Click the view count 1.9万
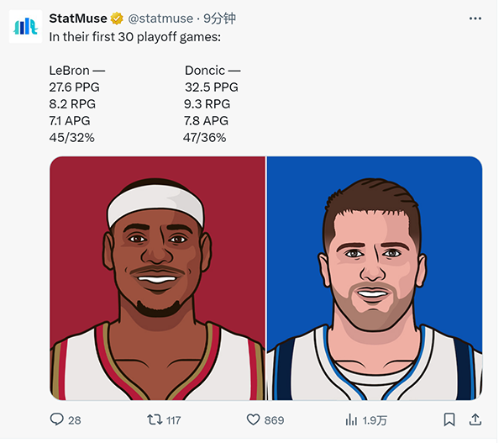The width and height of the screenshot is (504, 443). (x=375, y=419)
